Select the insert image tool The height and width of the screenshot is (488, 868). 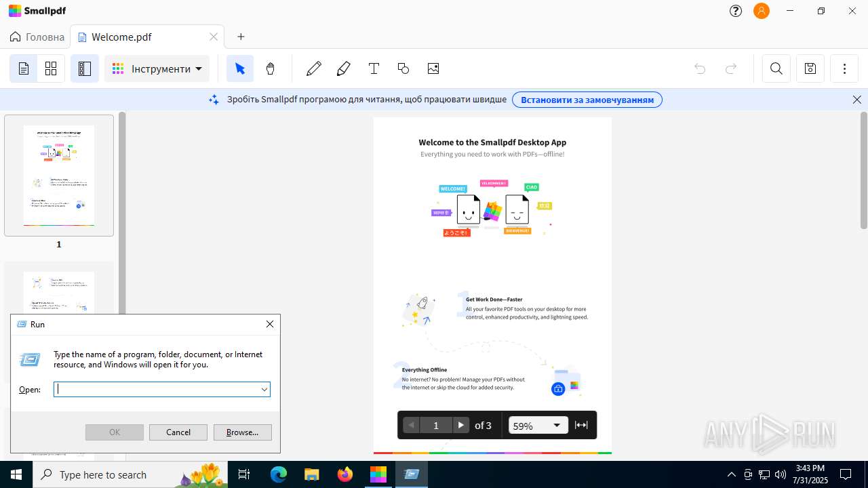(433, 68)
